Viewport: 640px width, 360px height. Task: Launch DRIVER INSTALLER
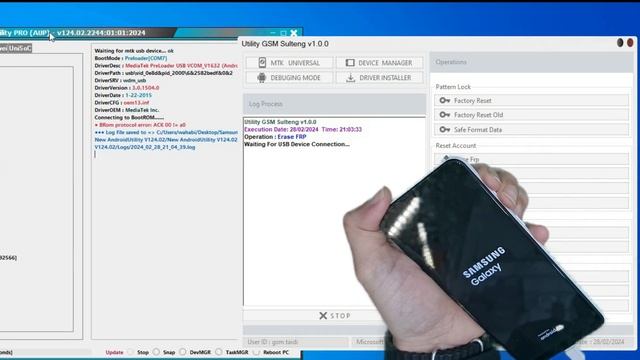pyautogui.click(x=380, y=77)
